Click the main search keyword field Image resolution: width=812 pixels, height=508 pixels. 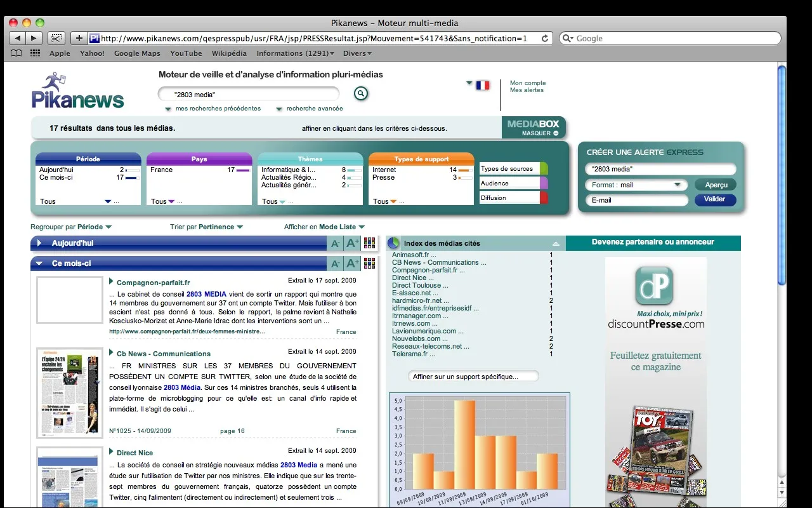tap(249, 94)
